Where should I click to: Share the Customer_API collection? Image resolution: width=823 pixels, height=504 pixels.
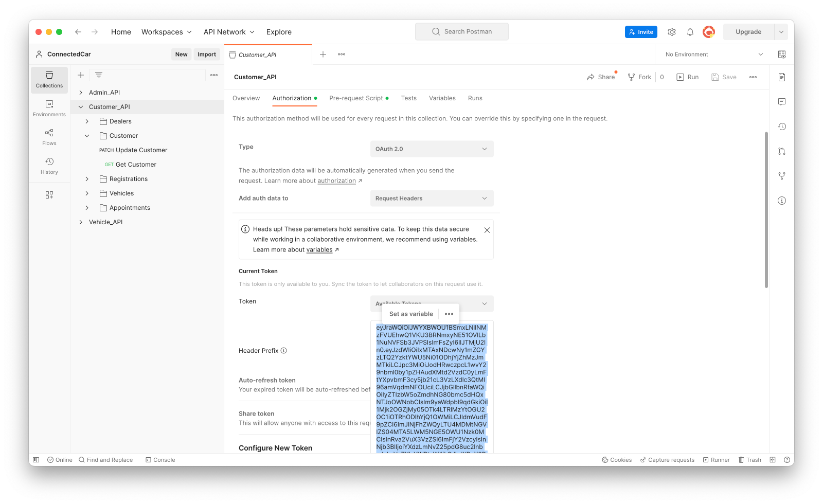[601, 77]
